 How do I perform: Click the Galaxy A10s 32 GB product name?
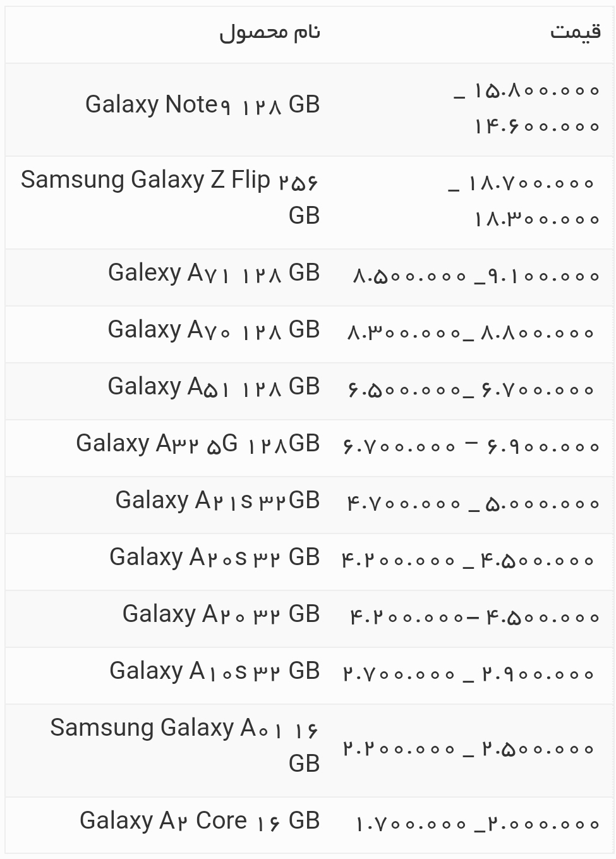point(214,671)
